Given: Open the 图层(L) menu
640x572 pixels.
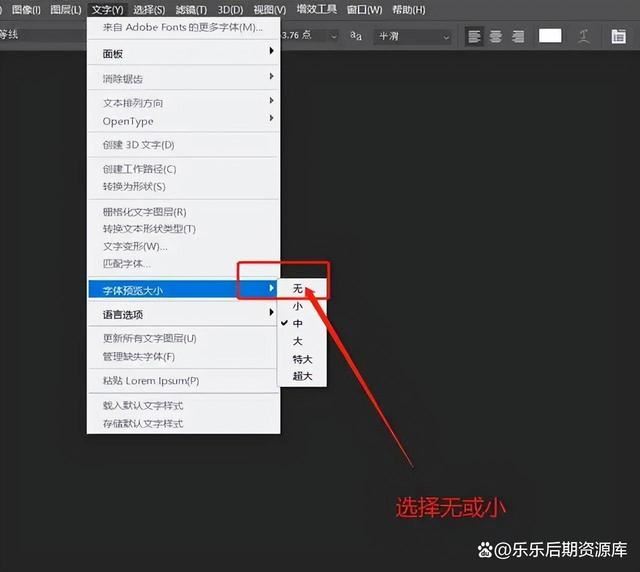Looking at the screenshot, I should (66, 10).
